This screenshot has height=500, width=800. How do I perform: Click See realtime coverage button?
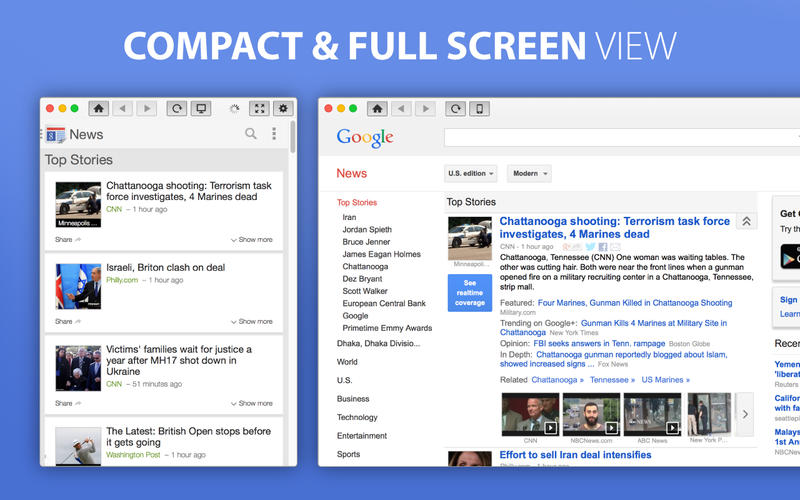pyautogui.click(x=469, y=293)
